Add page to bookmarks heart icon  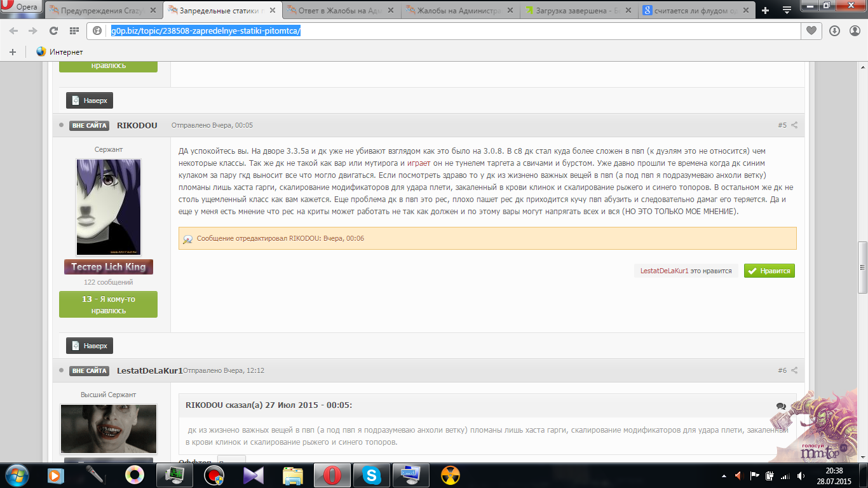(811, 30)
